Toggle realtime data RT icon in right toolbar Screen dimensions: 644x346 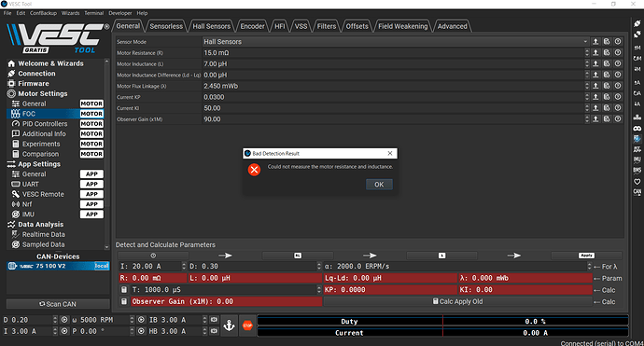tap(637, 139)
